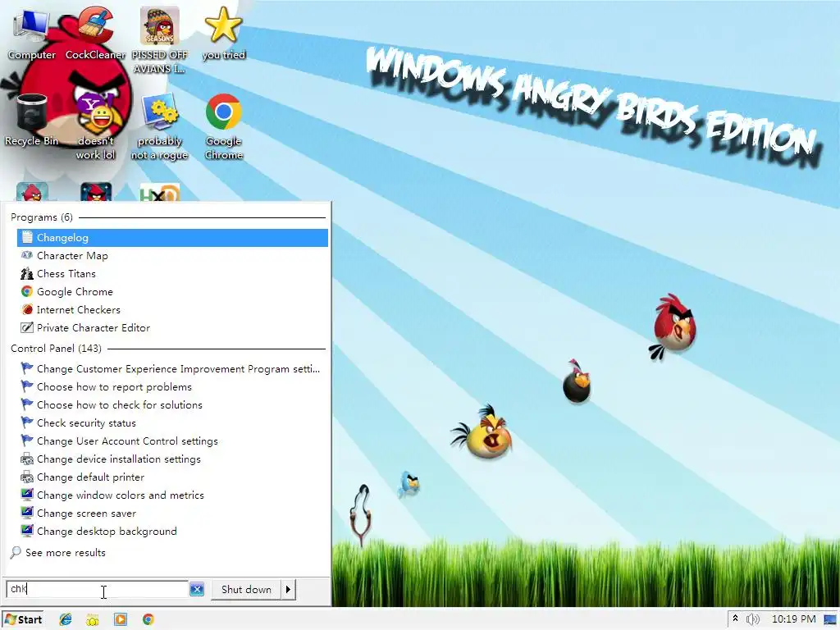Viewport: 840px width, 630px height.
Task: Open Change User Account Control settings
Action: pyautogui.click(x=172, y=441)
